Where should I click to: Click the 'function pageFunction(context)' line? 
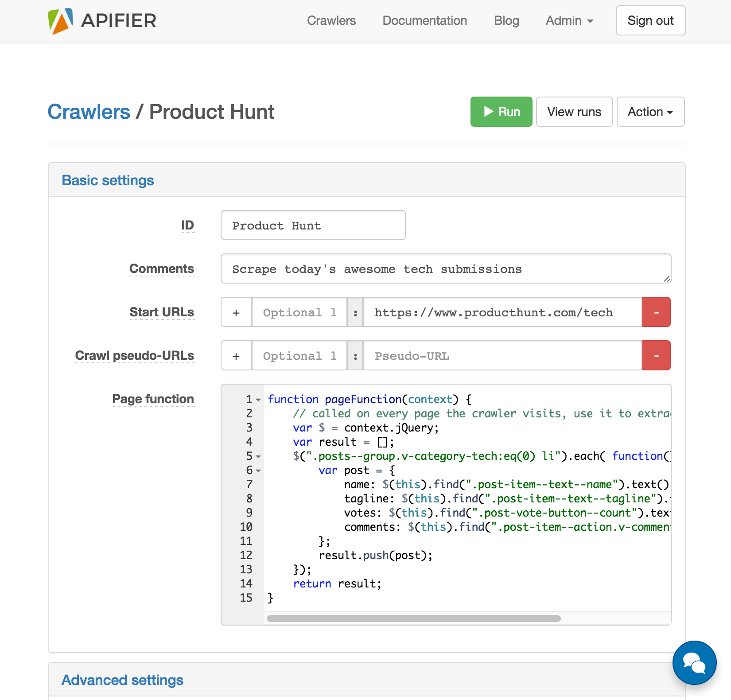(369, 400)
